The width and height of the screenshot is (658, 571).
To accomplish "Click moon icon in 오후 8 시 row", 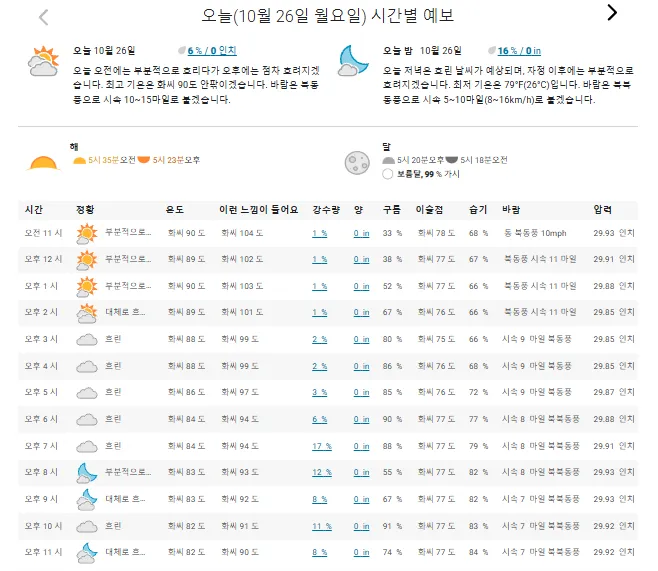I will click(x=87, y=473).
